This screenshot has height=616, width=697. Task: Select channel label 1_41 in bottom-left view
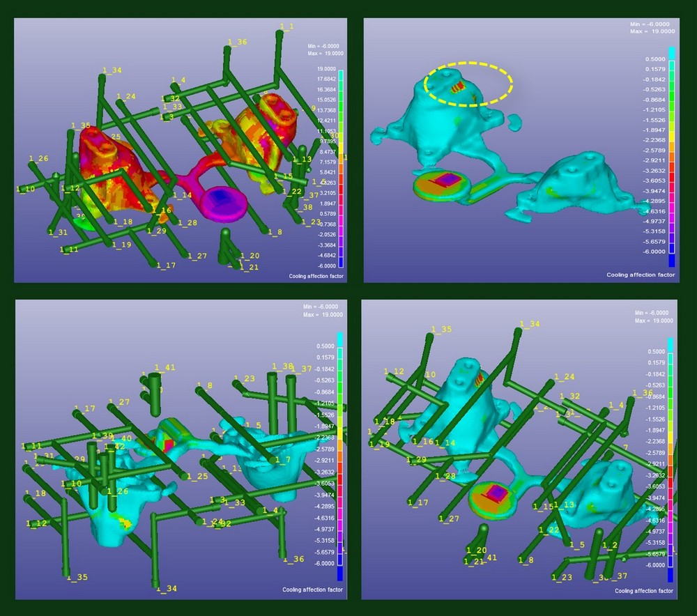165,367
